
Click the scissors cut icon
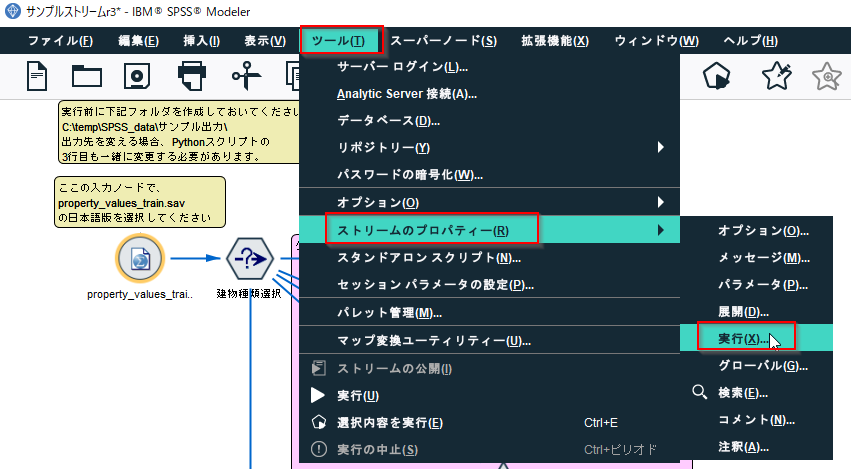pyautogui.click(x=246, y=75)
